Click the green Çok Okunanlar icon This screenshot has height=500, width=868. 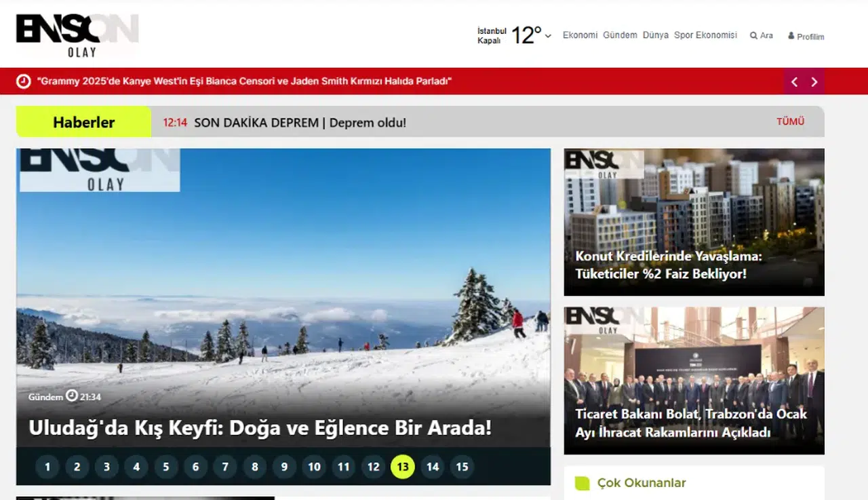click(583, 483)
